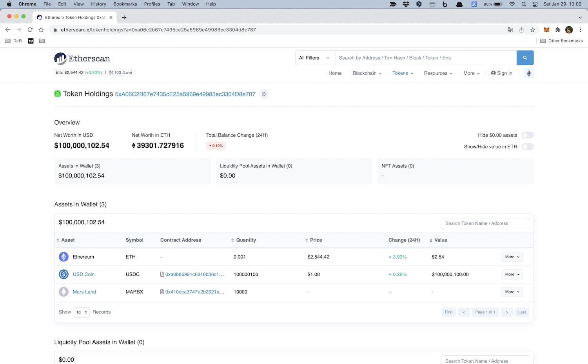This screenshot has width=588, height=364.
Task: Open the Chrome File menu
Action: (47, 4)
